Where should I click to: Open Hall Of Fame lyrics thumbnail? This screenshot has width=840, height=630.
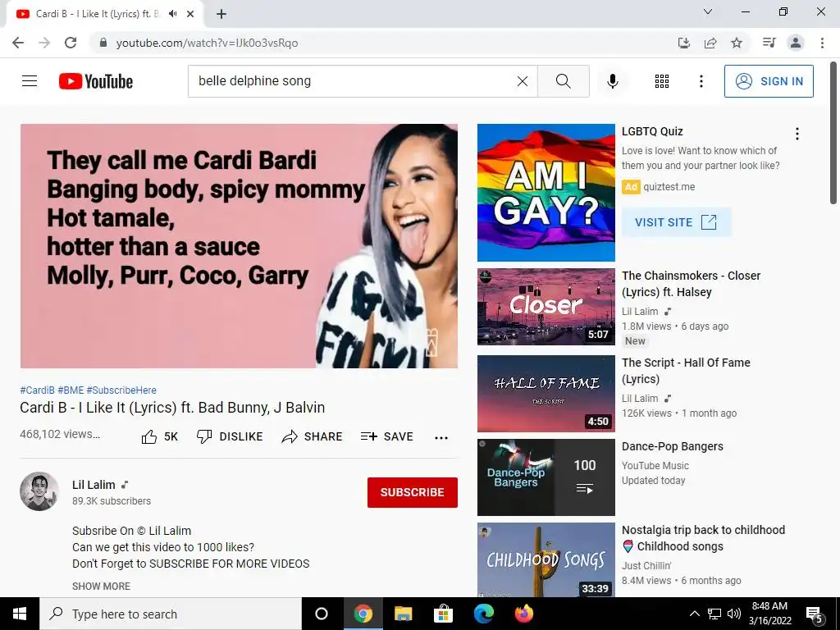point(546,393)
